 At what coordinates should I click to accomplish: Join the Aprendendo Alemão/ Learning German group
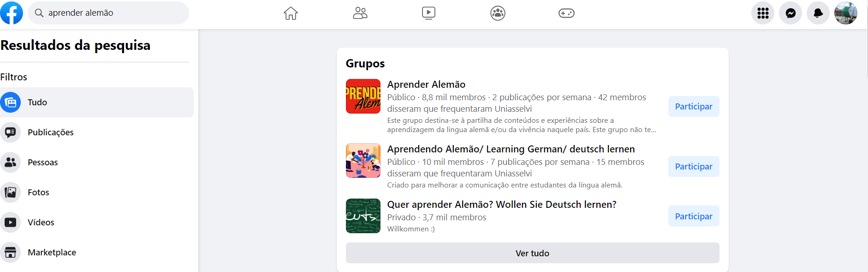(694, 167)
